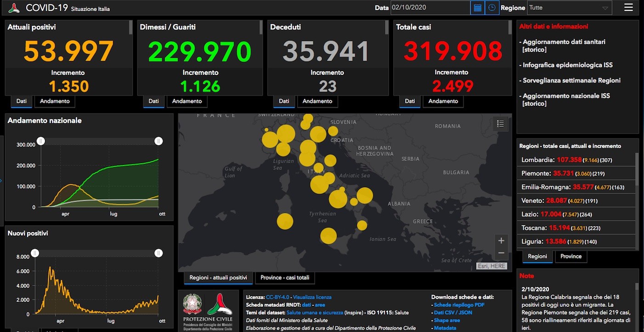Click the Protezione Civile logo
The image size is (644, 332).
click(220, 304)
